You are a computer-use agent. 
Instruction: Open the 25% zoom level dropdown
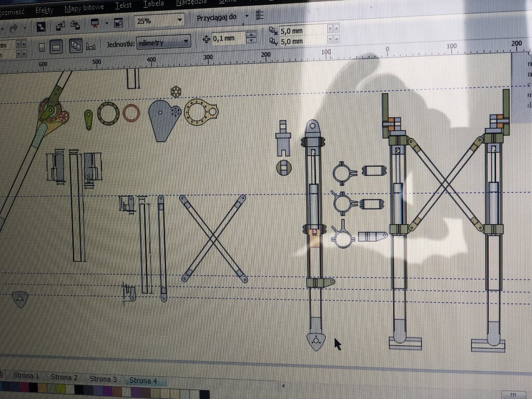pyautogui.click(x=180, y=20)
